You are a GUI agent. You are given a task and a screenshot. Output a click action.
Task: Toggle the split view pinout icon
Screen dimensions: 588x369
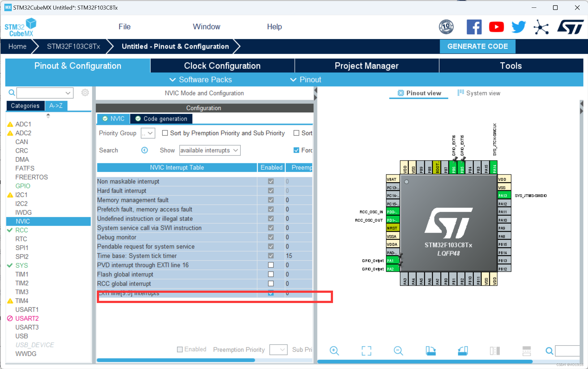[x=495, y=351]
